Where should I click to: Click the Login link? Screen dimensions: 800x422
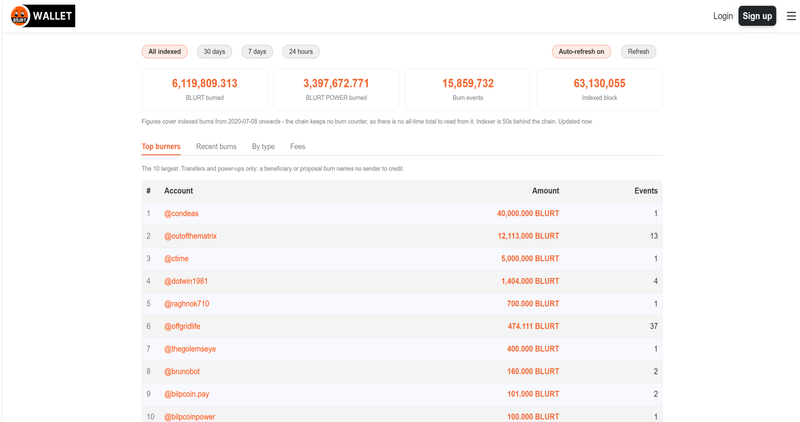click(x=722, y=16)
